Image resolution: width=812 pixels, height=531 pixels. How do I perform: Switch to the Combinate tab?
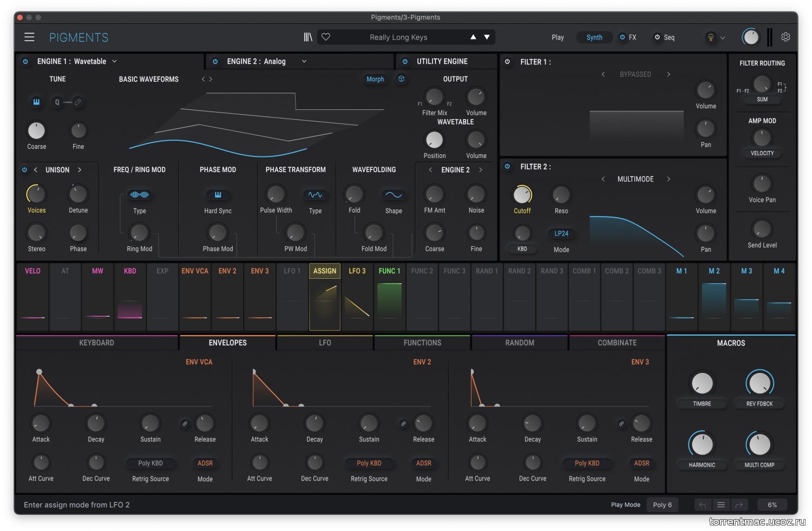pos(617,343)
